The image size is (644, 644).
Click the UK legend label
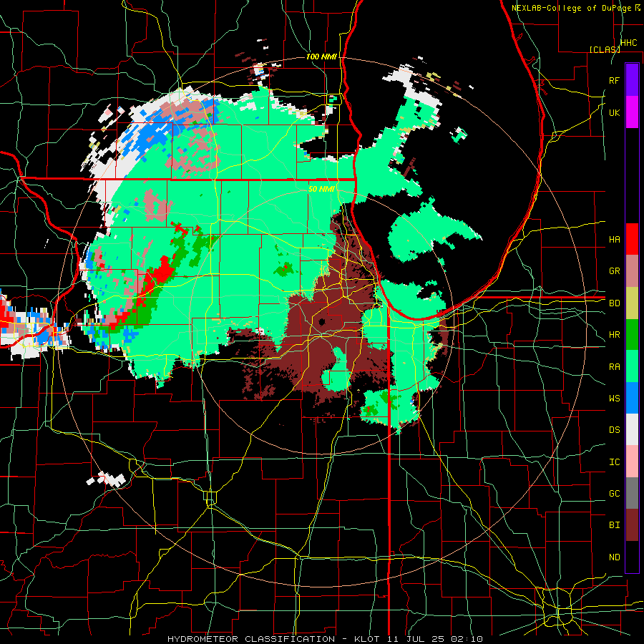point(614,112)
